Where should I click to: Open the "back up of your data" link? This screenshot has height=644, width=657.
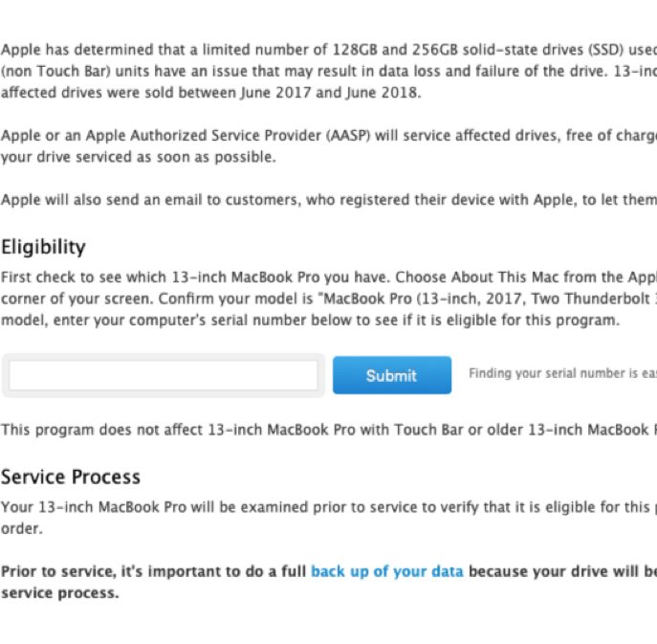[x=387, y=571]
